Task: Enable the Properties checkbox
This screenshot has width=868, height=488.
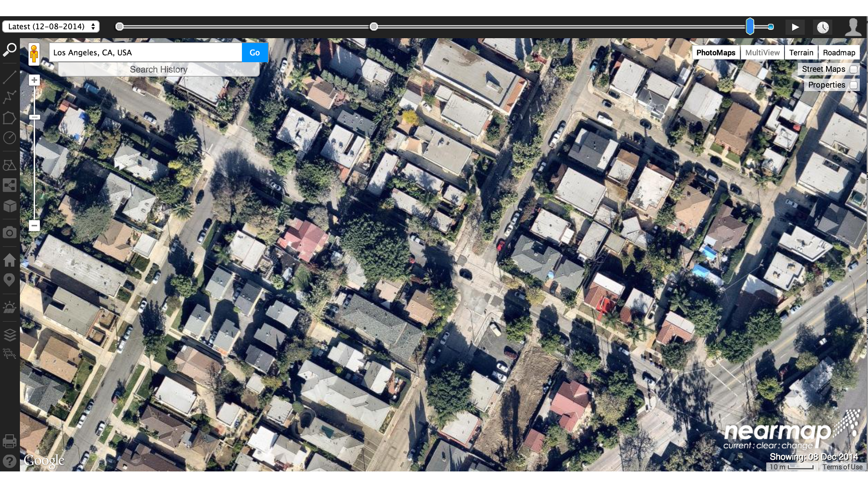Action: pyautogui.click(x=854, y=85)
